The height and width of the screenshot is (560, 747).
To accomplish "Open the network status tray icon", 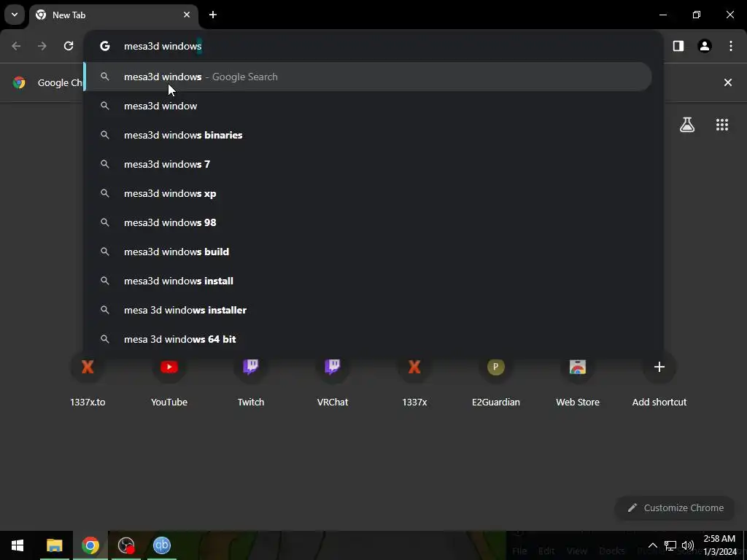I will point(670,545).
